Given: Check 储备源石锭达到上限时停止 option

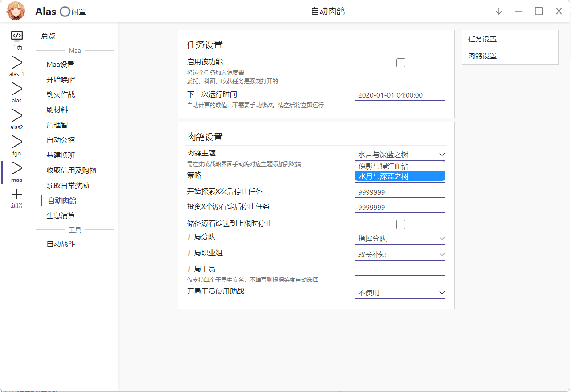Looking at the screenshot, I should click(400, 224).
